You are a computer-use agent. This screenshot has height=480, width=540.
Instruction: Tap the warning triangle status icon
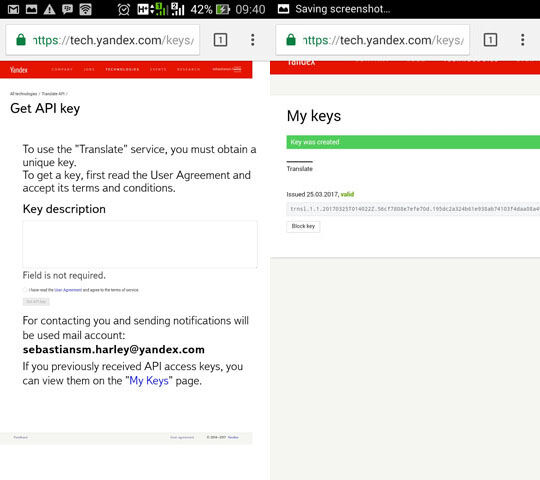click(49, 9)
